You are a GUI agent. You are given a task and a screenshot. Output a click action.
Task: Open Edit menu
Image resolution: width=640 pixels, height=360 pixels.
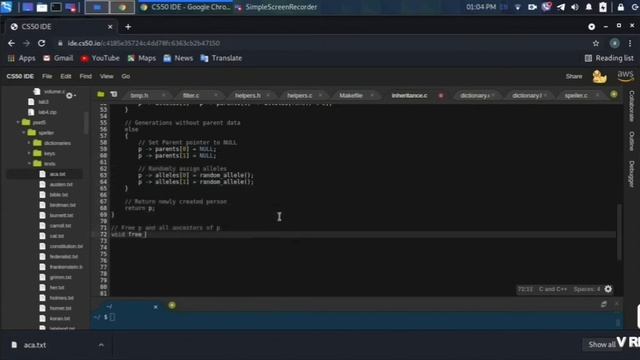coord(66,76)
